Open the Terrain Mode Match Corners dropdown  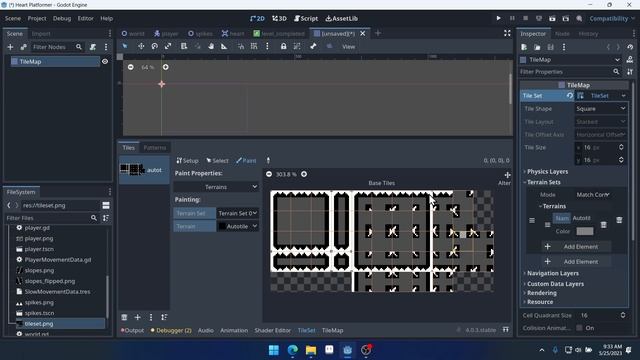[593, 195]
